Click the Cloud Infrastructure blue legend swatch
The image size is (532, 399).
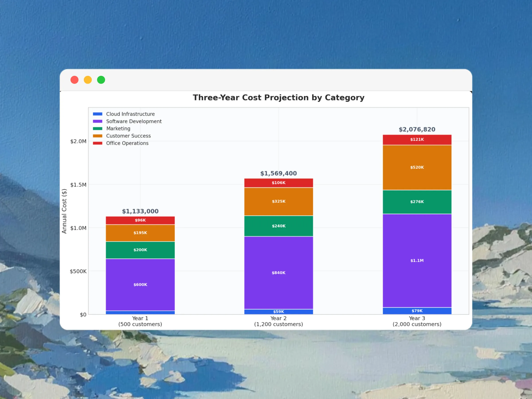point(98,114)
